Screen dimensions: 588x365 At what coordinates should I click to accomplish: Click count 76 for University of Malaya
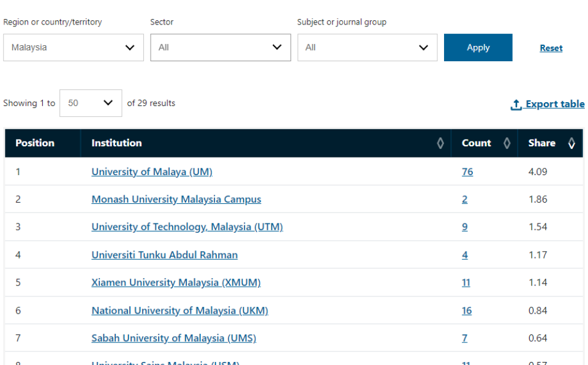[467, 171]
